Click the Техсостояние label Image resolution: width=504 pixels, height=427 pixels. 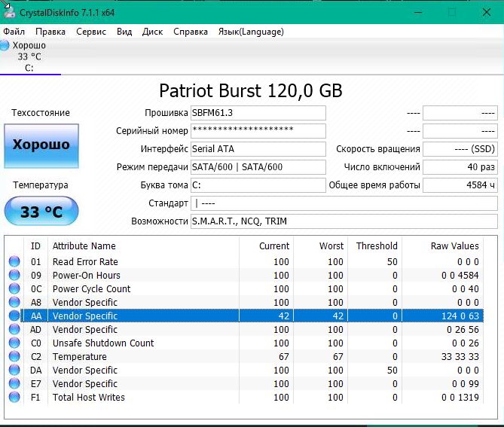coord(41,112)
